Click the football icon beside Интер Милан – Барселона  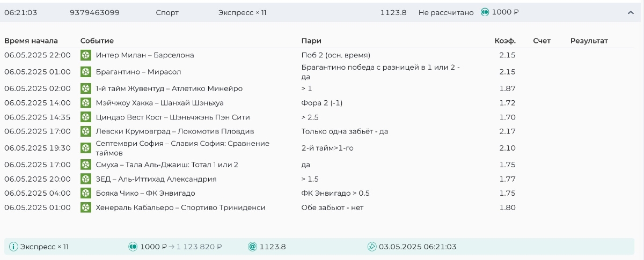[x=86, y=55]
